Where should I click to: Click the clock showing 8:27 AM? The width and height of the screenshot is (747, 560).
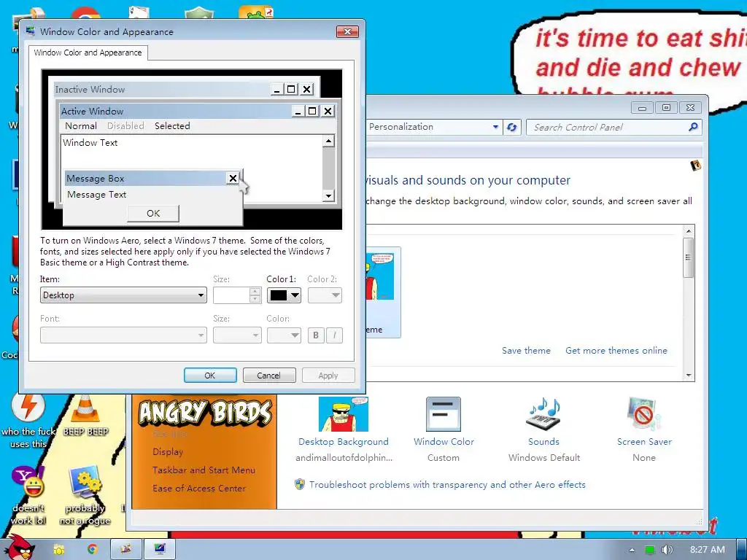coord(707,550)
